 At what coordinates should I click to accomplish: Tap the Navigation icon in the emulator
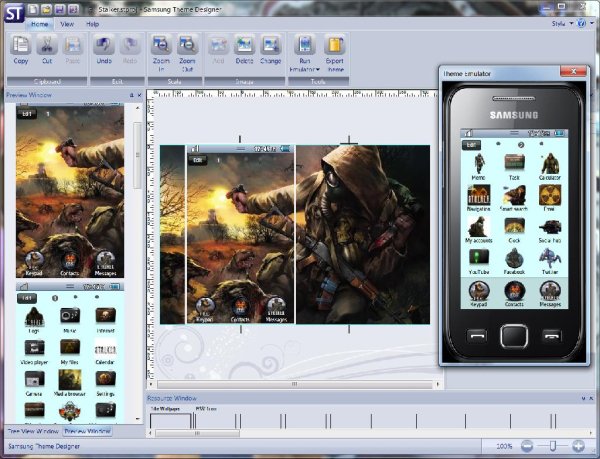[478, 195]
